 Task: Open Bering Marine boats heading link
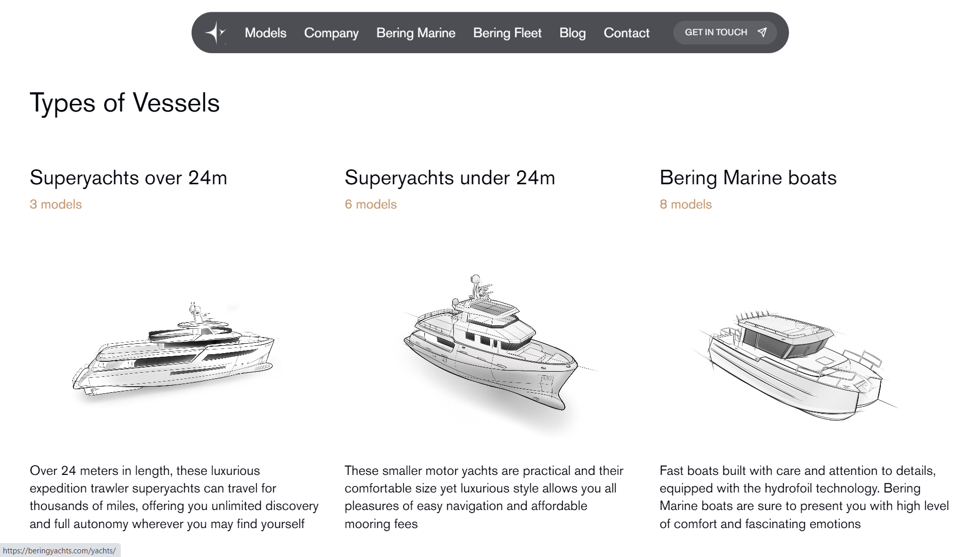point(748,178)
